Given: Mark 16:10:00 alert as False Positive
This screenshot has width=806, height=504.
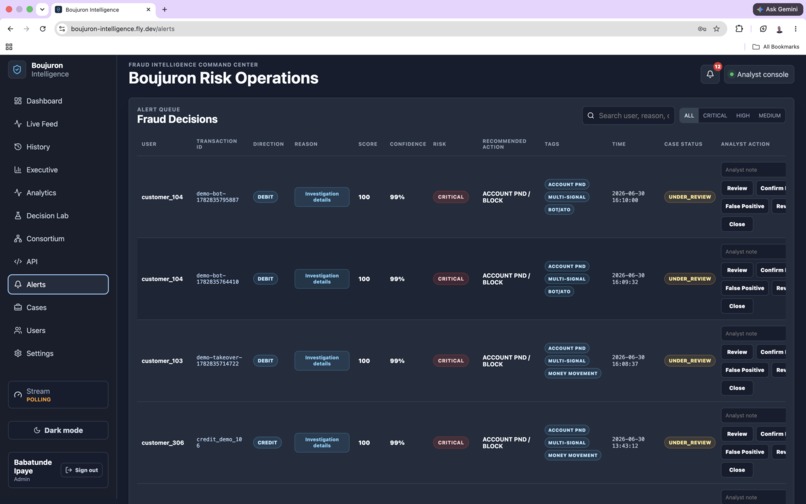Looking at the screenshot, I should tap(744, 206).
